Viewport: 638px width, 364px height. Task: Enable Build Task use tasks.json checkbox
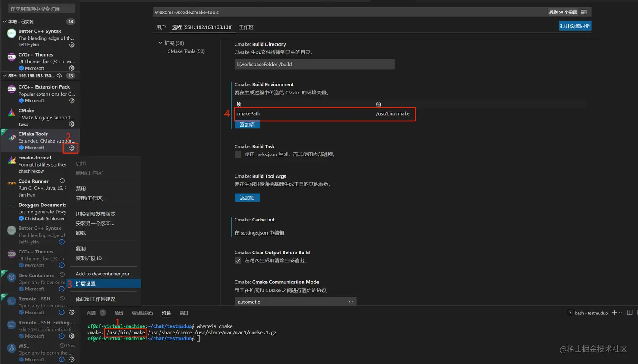click(238, 154)
